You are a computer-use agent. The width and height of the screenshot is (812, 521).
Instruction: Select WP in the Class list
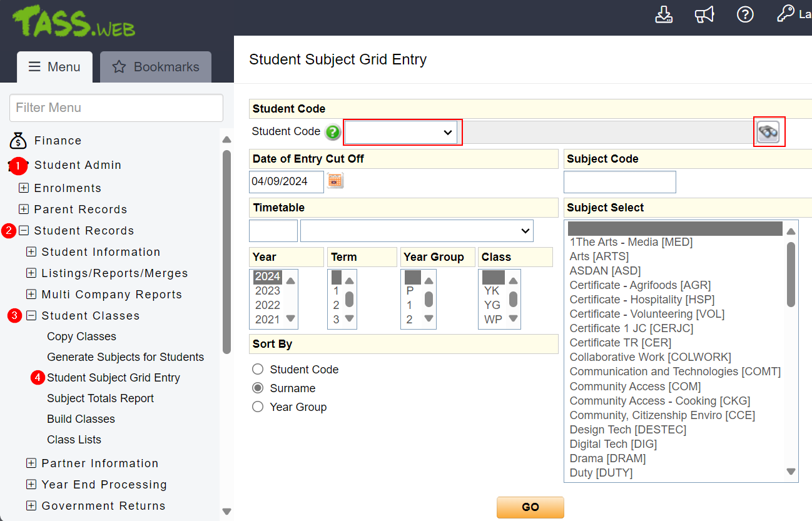493,320
